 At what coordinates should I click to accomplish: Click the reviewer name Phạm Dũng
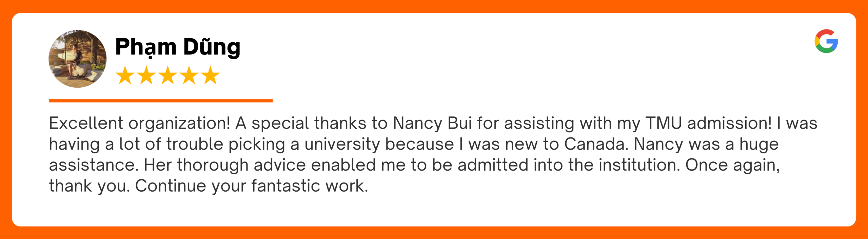[178, 47]
